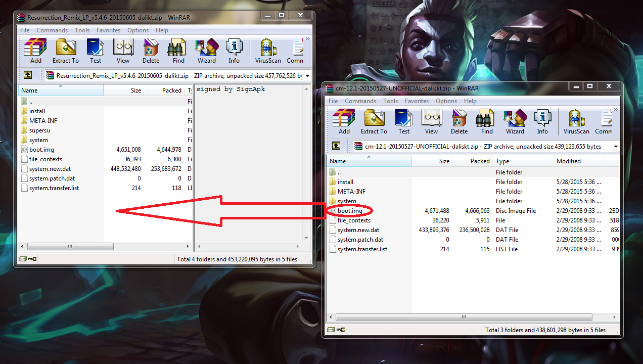Go up one level in cm-12.1 window

click(x=336, y=146)
